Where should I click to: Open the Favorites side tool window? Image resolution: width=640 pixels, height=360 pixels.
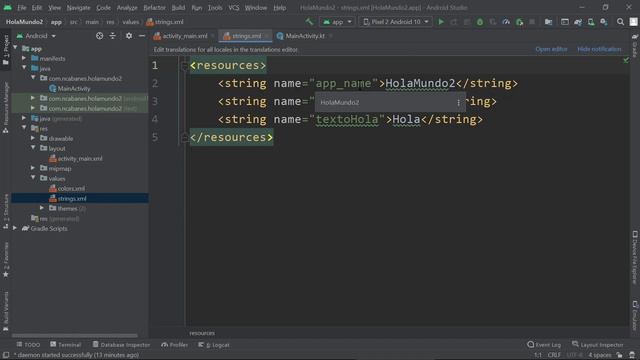[6, 260]
